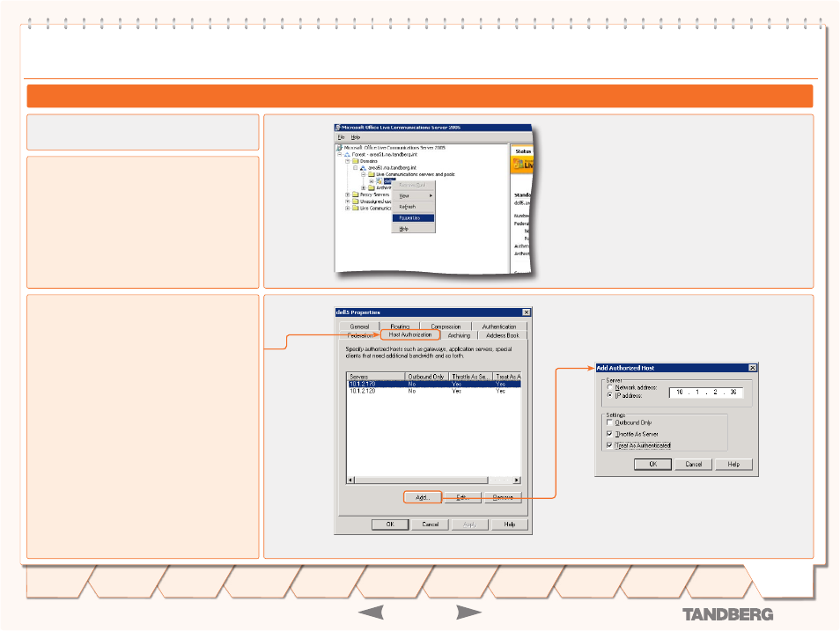Toggle Treat As Authenticated checkbox
This screenshot has width=840, height=631.
609,445
